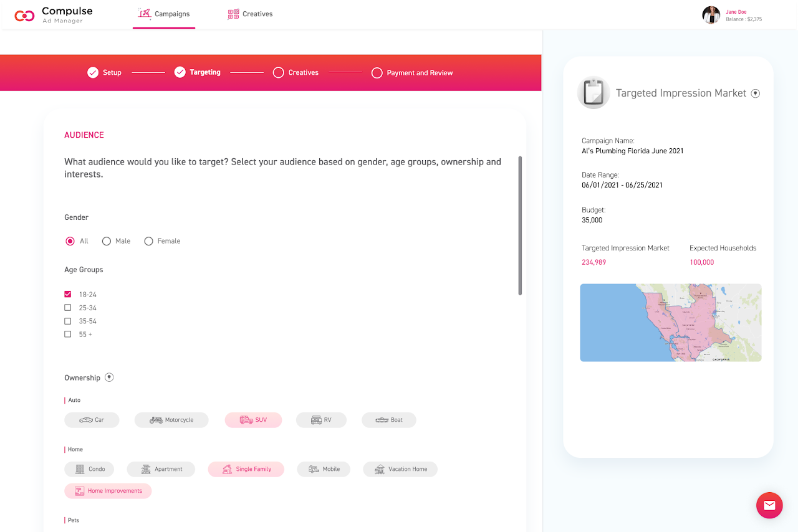The width and height of the screenshot is (798, 532).
Task: Deselect the SUV ownership chip
Action: coord(253,420)
